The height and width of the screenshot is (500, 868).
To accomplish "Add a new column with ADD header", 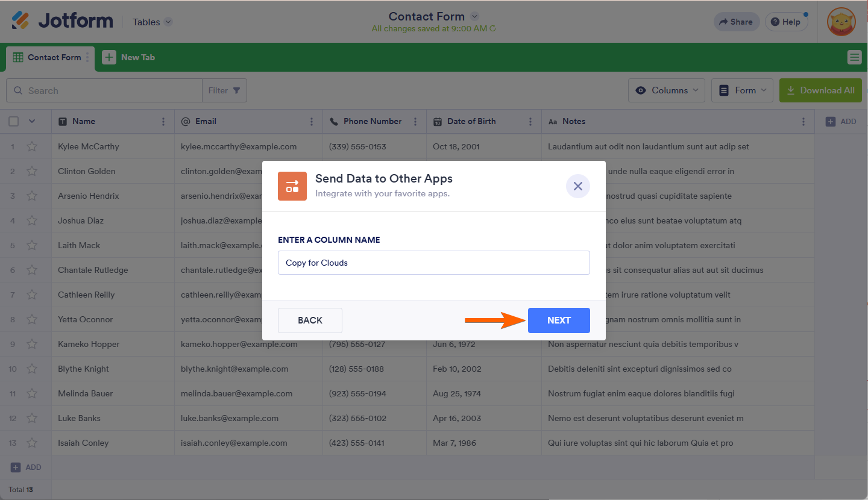I will [x=841, y=122].
